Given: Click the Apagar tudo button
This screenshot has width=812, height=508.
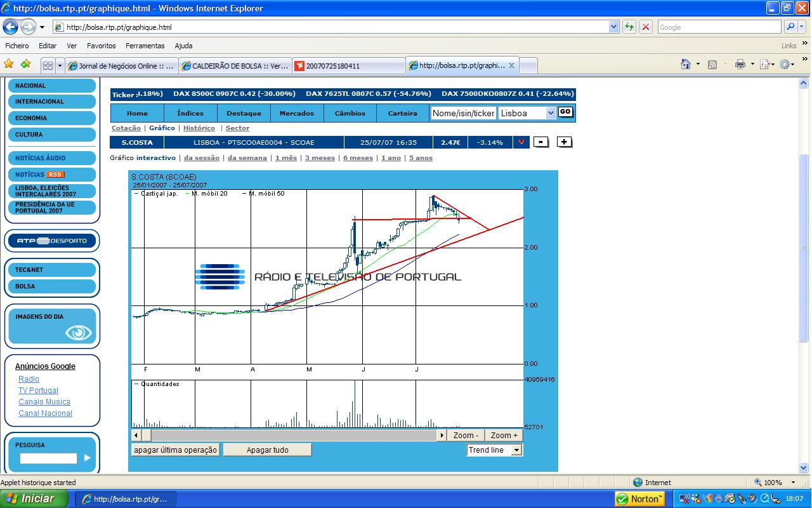Looking at the screenshot, I should 267,450.
